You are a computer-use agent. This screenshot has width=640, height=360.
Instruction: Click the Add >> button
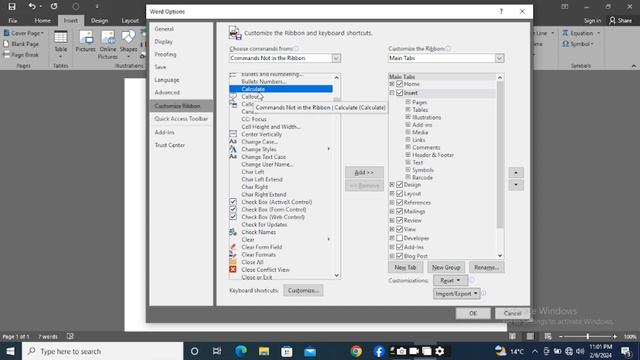click(x=364, y=172)
